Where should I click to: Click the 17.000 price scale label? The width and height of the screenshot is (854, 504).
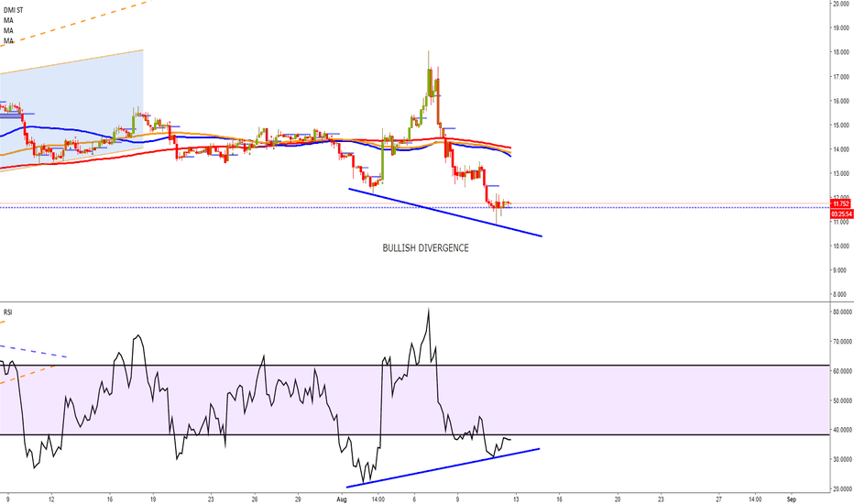coord(841,77)
